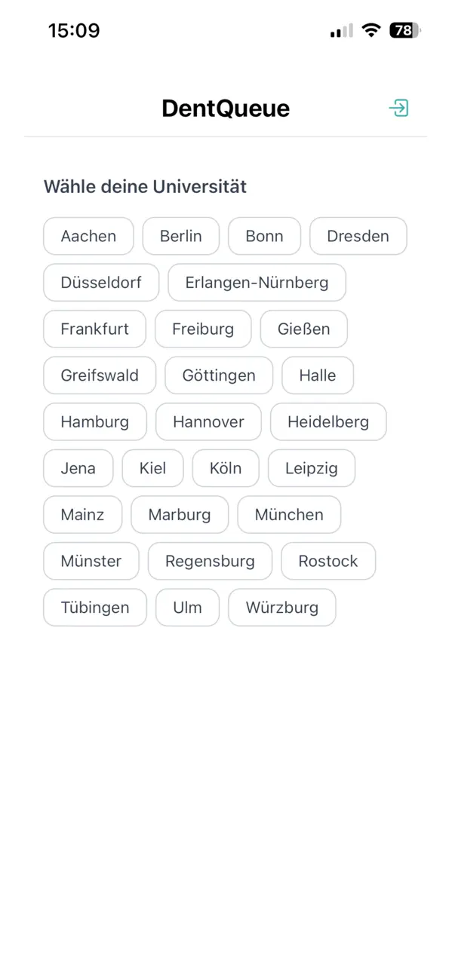Screen dimensions: 452x980
Task: Choose Erlangen-Nürnberg university
Action: pyautogui.click(x=257, y=283)
